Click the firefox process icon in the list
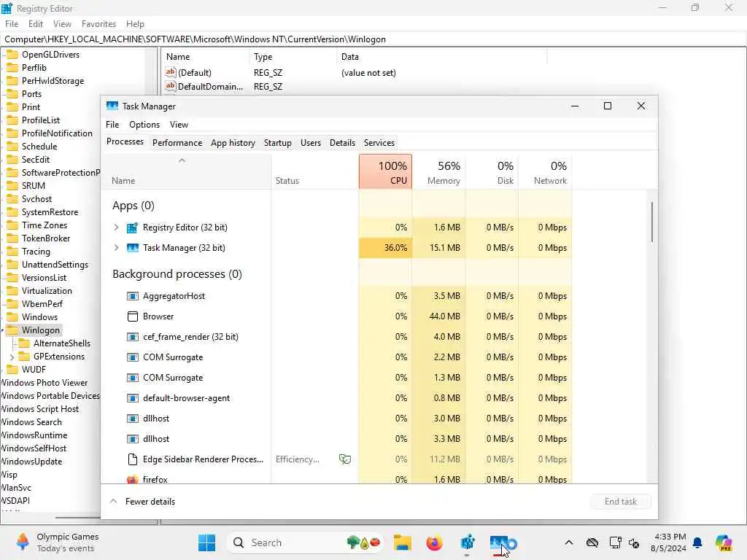747x560 pixels. 133,480
